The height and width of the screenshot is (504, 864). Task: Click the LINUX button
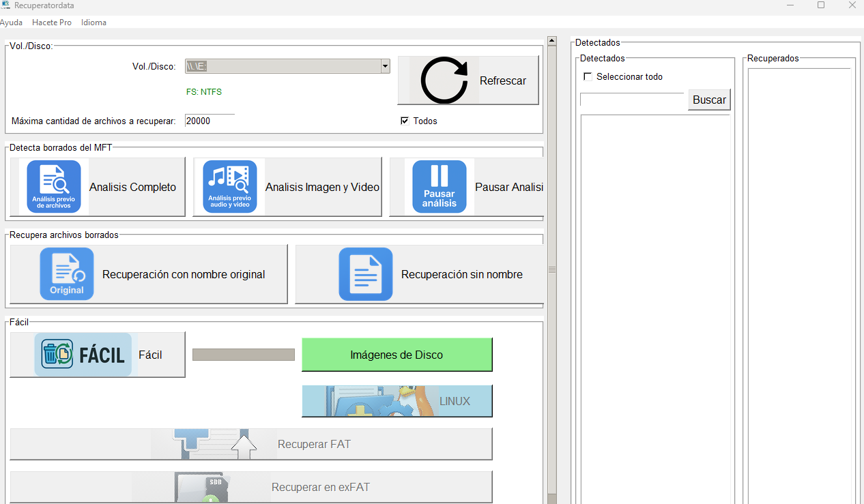pyautogui.click(x=397, y=401)
